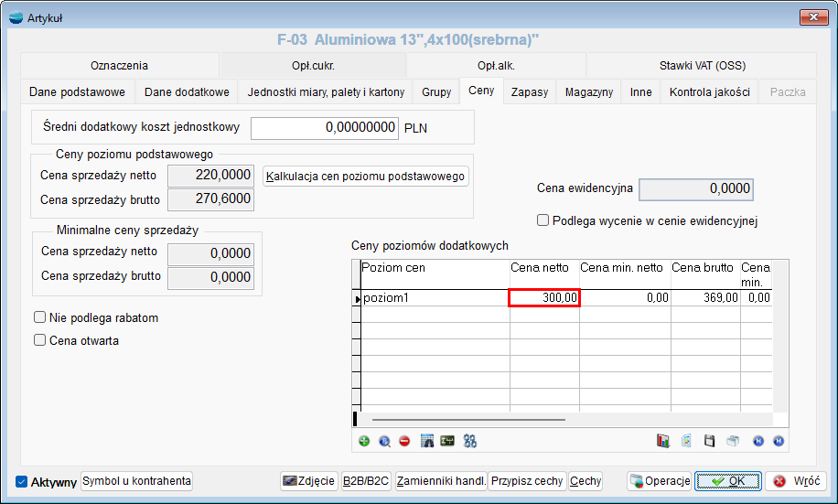Click the colored books icon below the grid
838x504 pixels.
(x=663, y=441)
